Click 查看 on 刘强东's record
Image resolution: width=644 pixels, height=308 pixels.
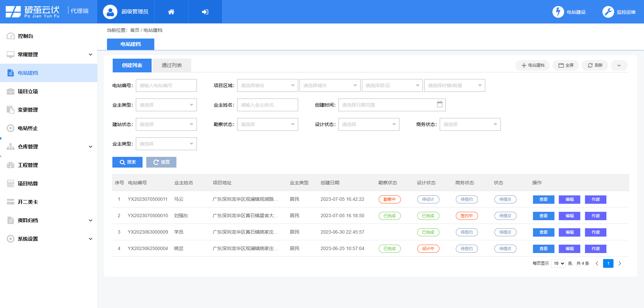543,216
